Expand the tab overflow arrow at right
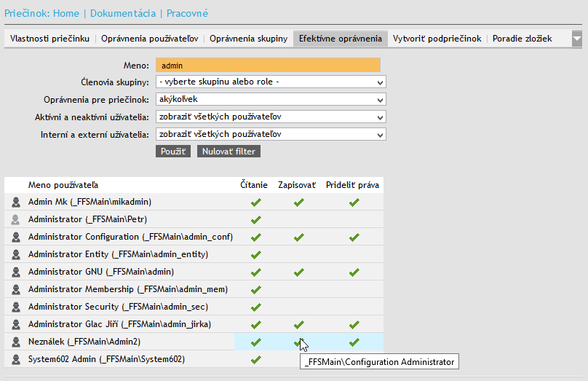The width and height of the screenshot is (588, 381). click(577, 39)
